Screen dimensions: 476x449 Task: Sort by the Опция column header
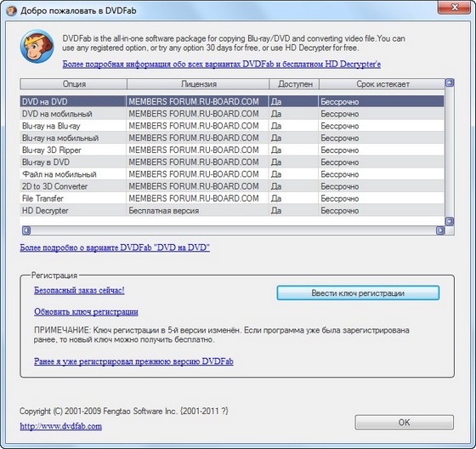tap(73, 84)
